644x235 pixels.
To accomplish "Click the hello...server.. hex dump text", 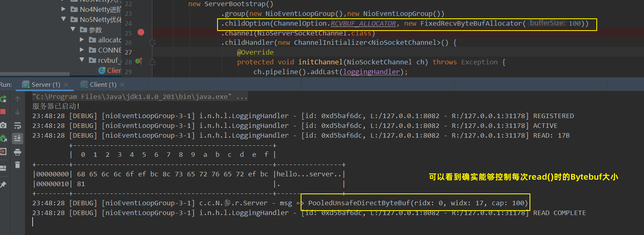I will pyautogui.click(x=309, y=174).
